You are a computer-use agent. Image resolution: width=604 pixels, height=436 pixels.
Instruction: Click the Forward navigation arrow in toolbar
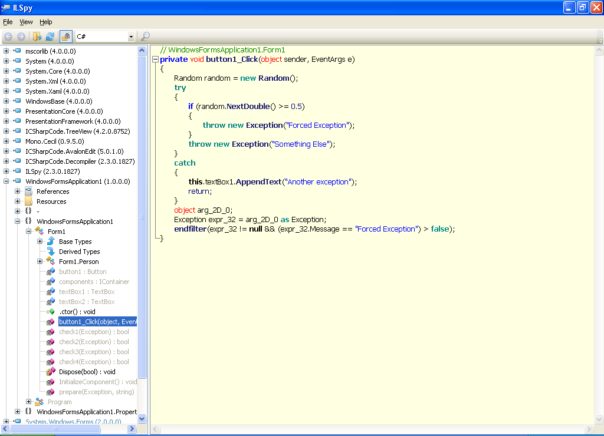[x=21, y=37]
